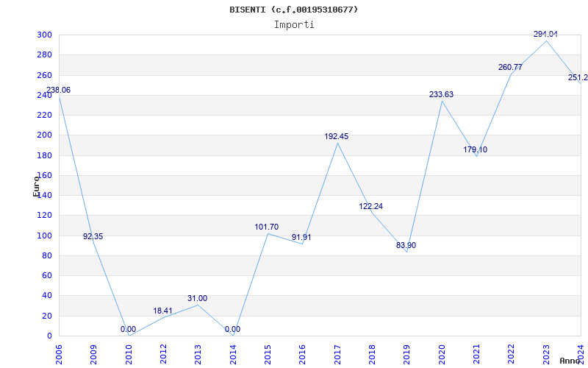The height and width of the screenshot is (368, 588).
Task: Select the 92.35 data label
Action: 93,237
